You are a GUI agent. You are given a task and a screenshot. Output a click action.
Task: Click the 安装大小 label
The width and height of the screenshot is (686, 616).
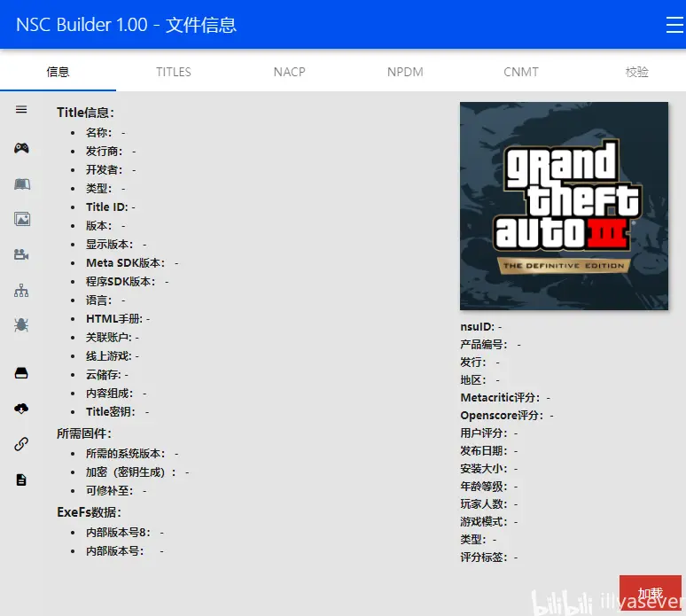click(483, 469)
